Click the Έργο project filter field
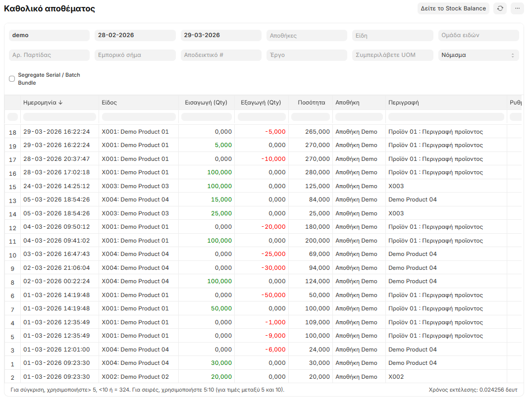 [306, 55]
